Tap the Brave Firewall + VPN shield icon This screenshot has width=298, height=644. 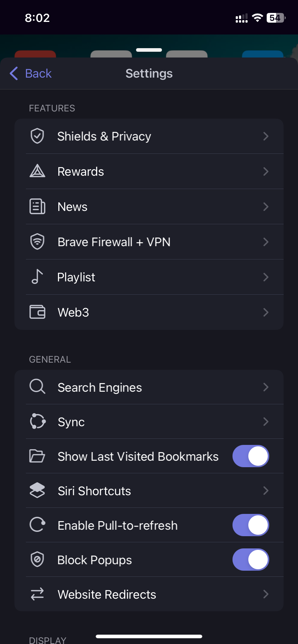coord(37,241)
